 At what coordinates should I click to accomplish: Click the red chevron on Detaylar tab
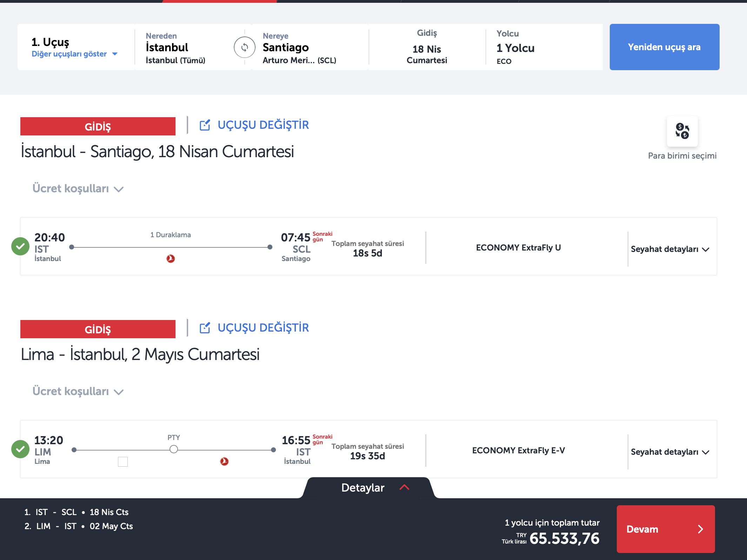(404, 487)
